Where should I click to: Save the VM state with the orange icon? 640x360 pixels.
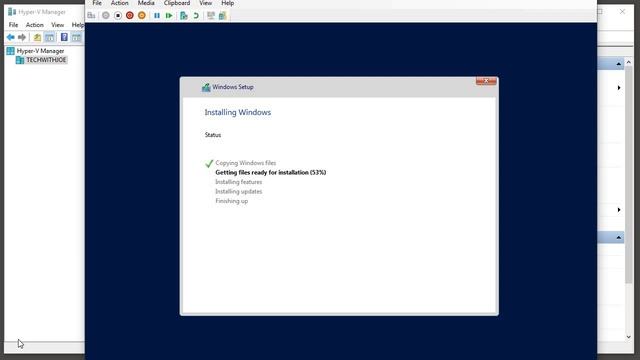[x=142, y=16]
